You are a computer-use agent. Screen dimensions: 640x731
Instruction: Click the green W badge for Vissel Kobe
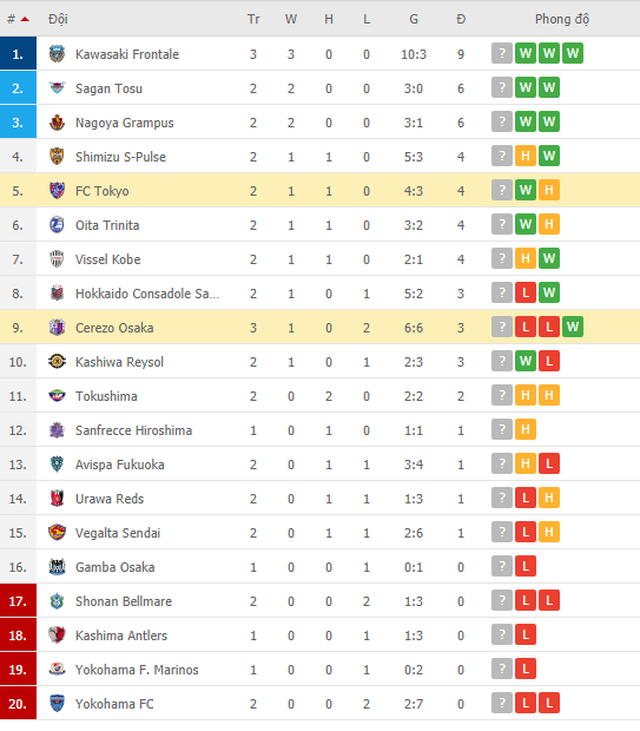pyautogui.click(x=549, y=259)
